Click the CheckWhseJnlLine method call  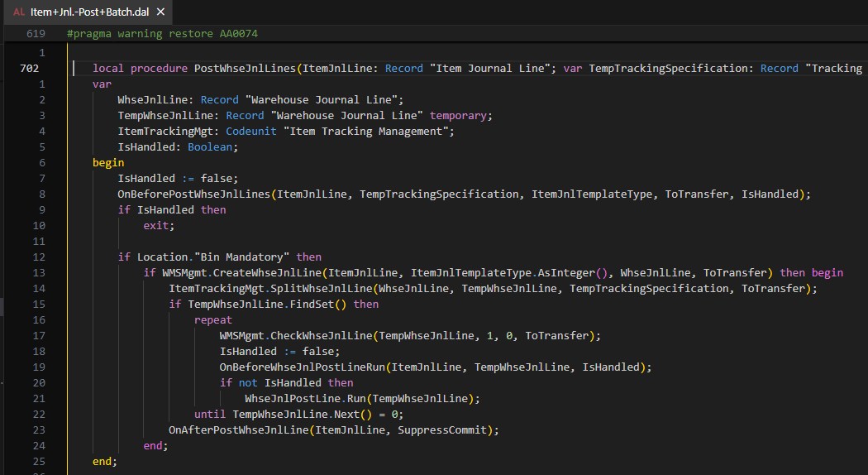click(x=322, y=336)
